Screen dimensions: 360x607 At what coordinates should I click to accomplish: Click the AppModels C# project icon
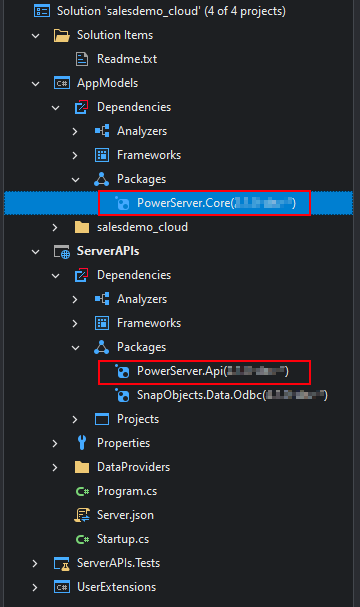click(62, 83)
